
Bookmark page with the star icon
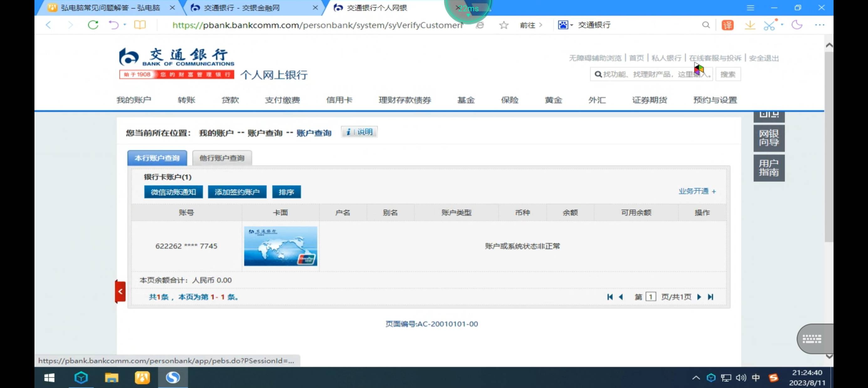tap(504, 25)
